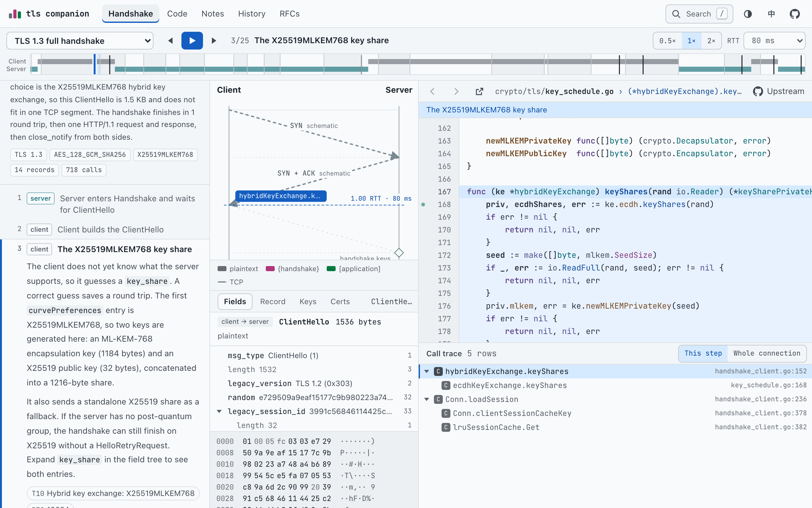Viewport: 812px width, 508px height.
Task: Click the C icon beside ecdhKeyExchange.keyShares
Action: click(x=446, y=385)
